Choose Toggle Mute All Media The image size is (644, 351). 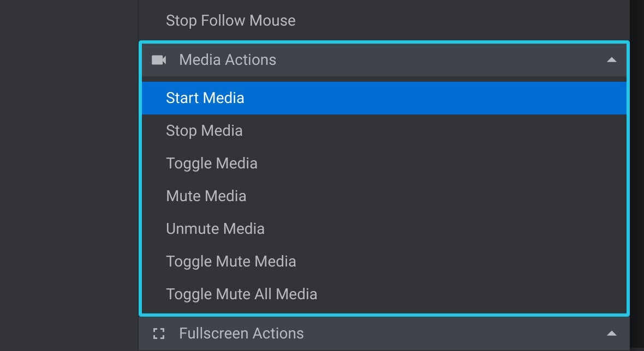point(241,294)
